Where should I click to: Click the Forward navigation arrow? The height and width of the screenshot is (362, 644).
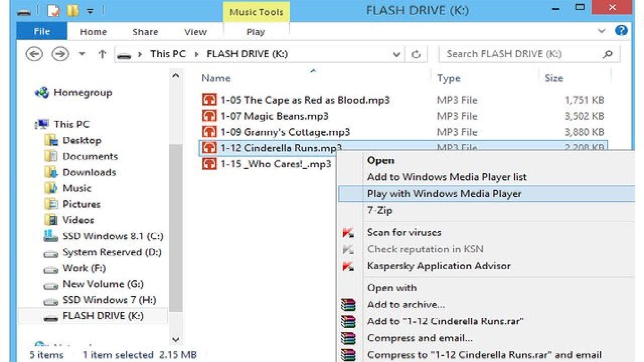[60, 54]
